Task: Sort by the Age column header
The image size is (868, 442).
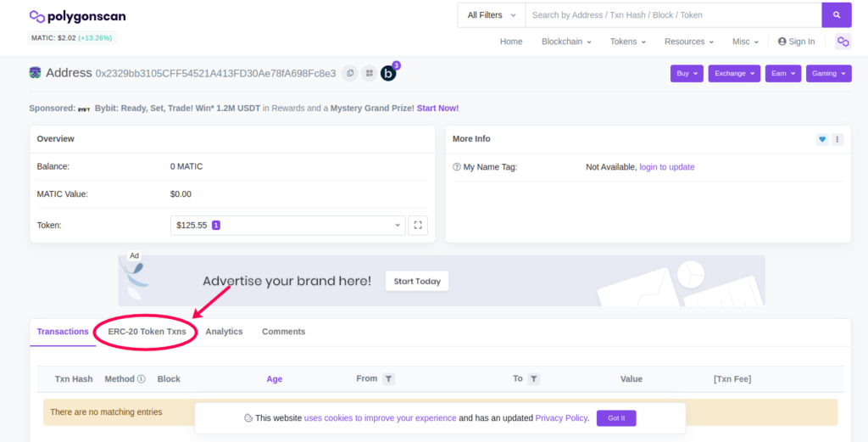Action: point(274,379)
